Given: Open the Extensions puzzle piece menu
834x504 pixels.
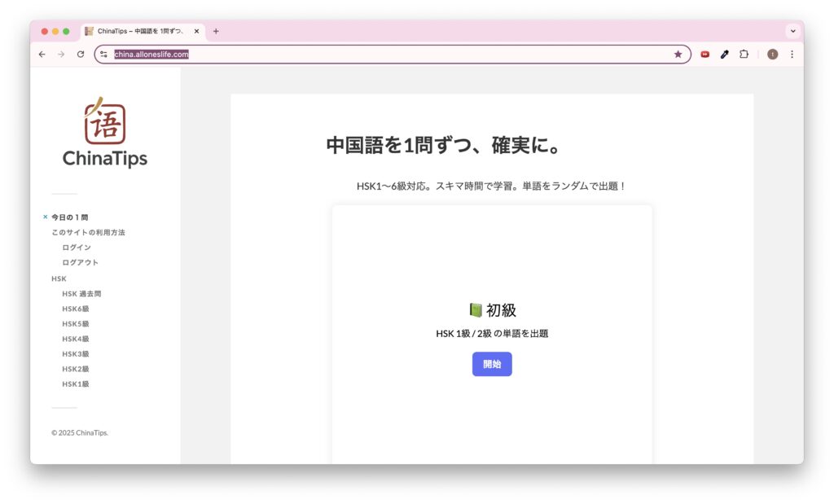Looking at the screenshot, I should click(x=744, y=55).
